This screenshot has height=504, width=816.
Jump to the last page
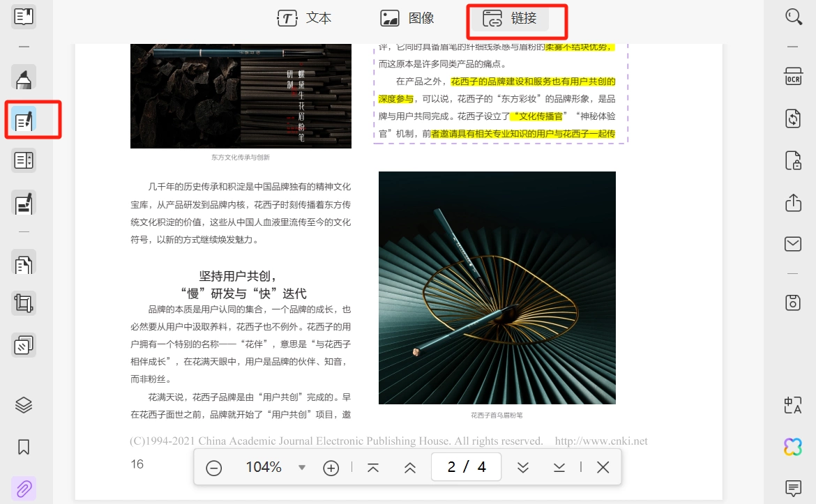tap(559, 468)
